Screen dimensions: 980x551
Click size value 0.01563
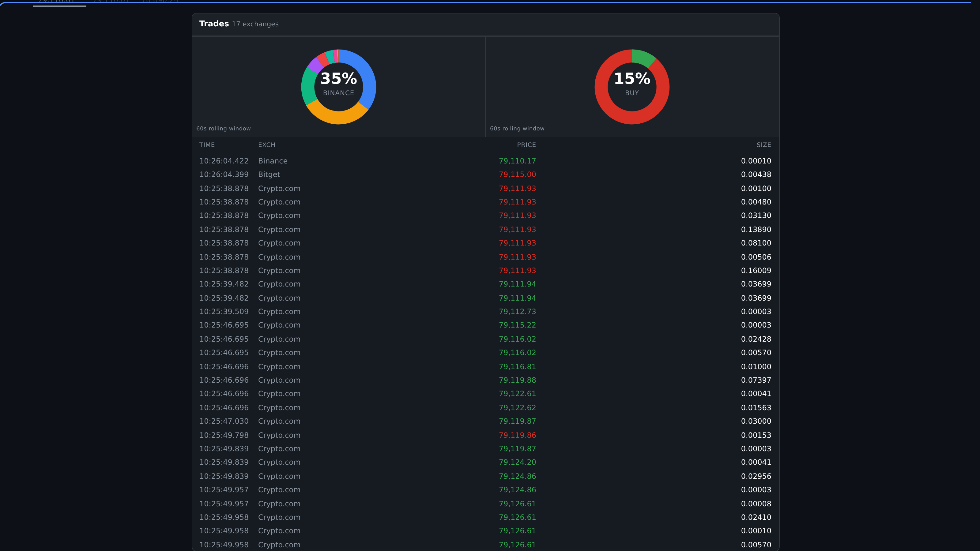pyautogui.click(x=756, y=408)
